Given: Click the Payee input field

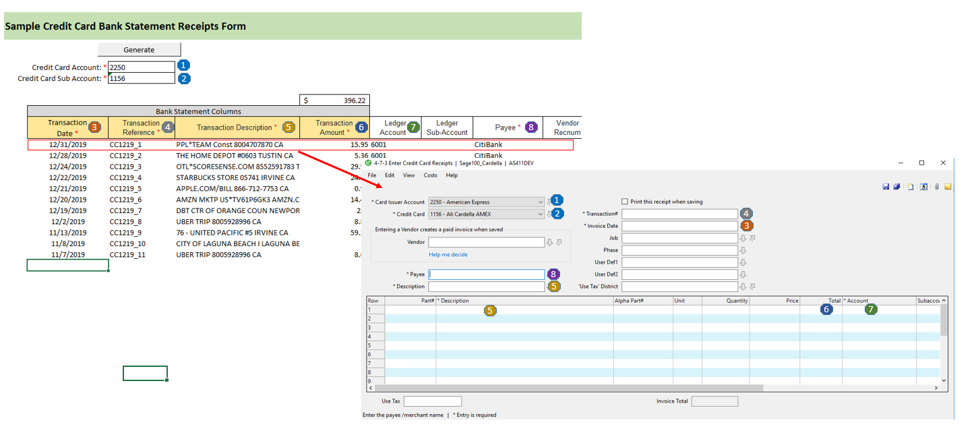Looking at the screenshot, I should (x=486, y=275).
